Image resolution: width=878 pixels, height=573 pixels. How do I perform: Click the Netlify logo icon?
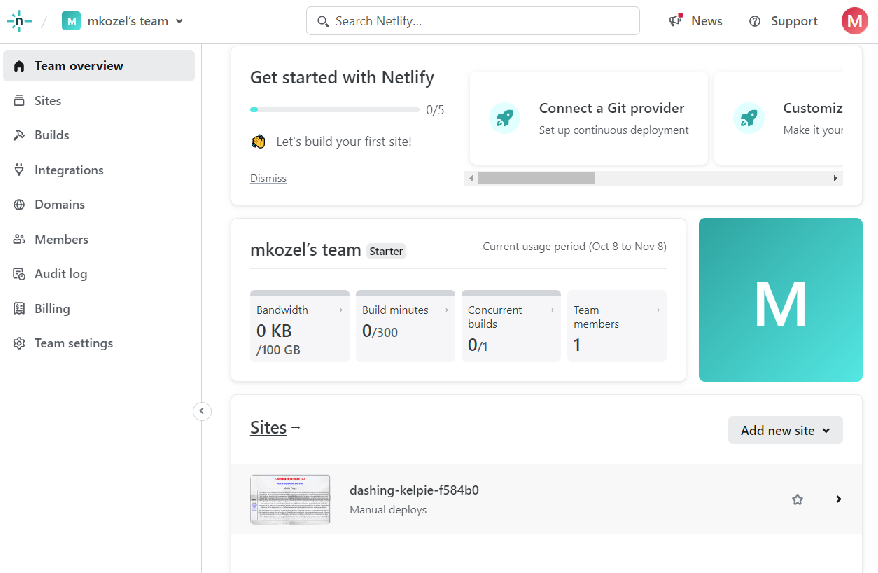tap(20, 21)
